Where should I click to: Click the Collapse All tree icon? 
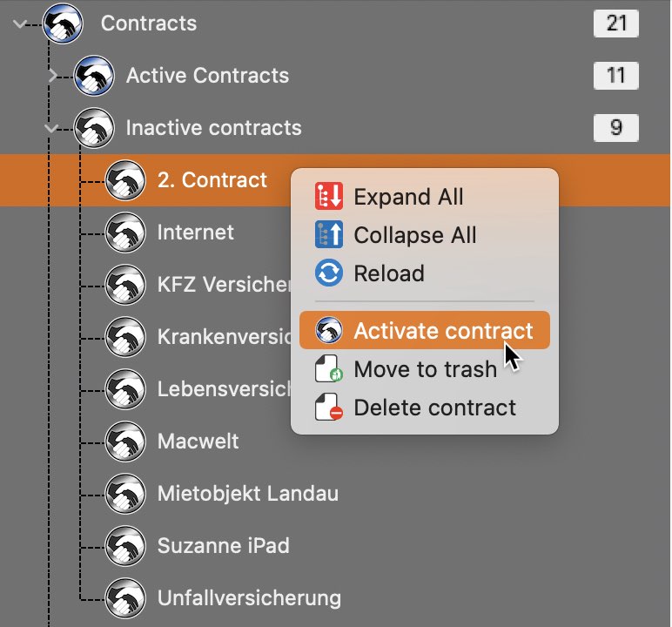(x=329, y=234)
